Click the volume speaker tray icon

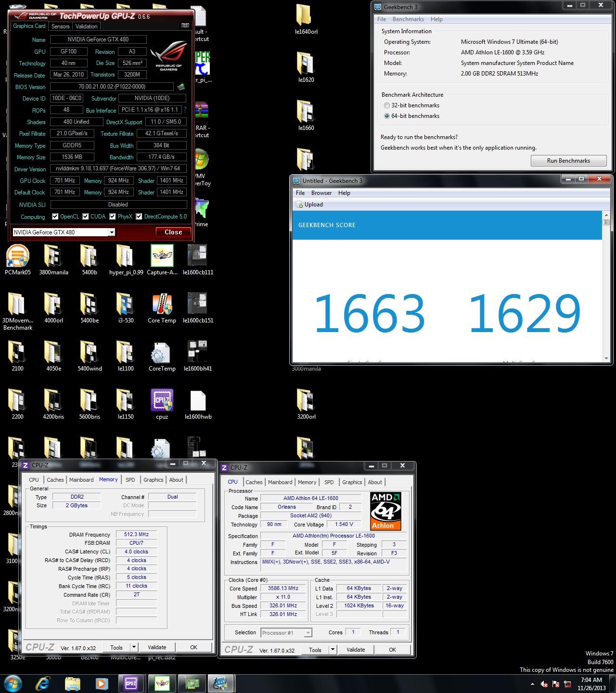pos(544,684)
